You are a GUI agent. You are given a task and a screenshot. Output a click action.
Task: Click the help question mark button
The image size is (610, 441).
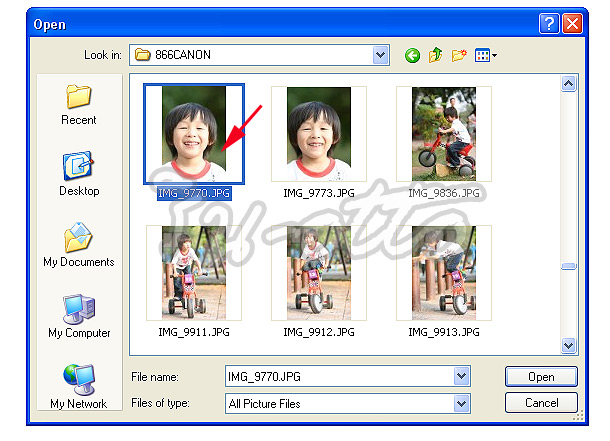(549, 24)
